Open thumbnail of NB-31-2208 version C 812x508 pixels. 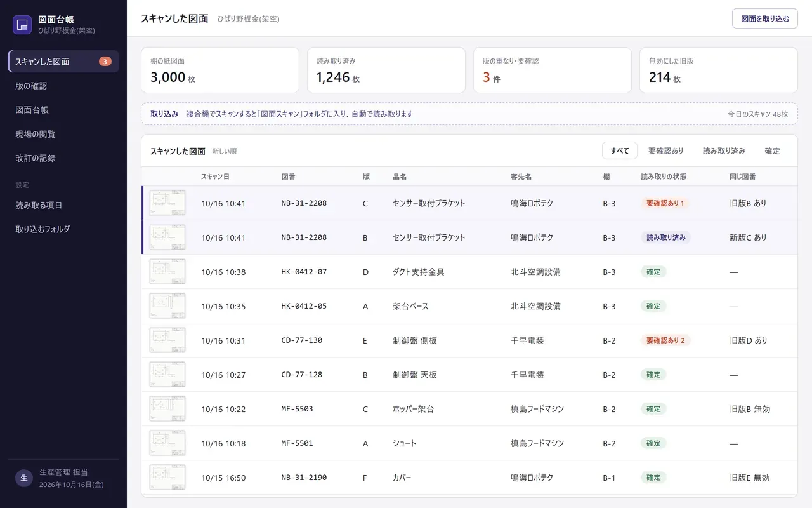(167, 203)
